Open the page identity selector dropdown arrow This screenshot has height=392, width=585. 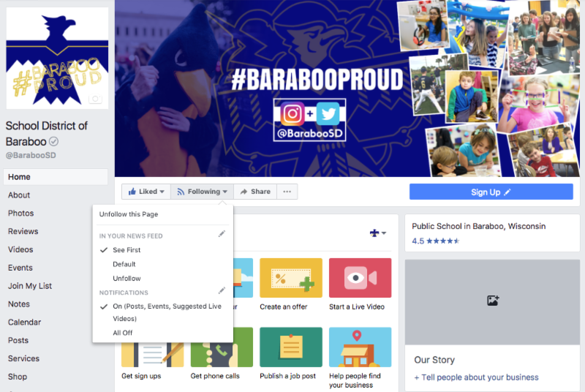click(x=378, y=233)
